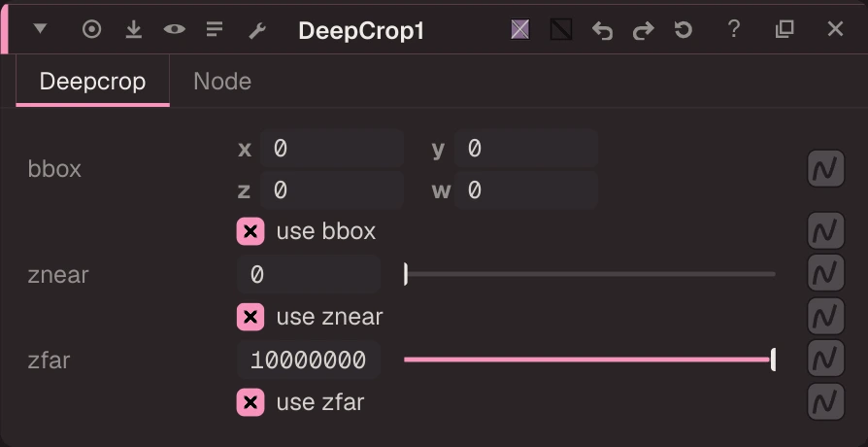Click the download arrow icon in the header
Screen dimensions: 868x447
click(x=133, y=29)
